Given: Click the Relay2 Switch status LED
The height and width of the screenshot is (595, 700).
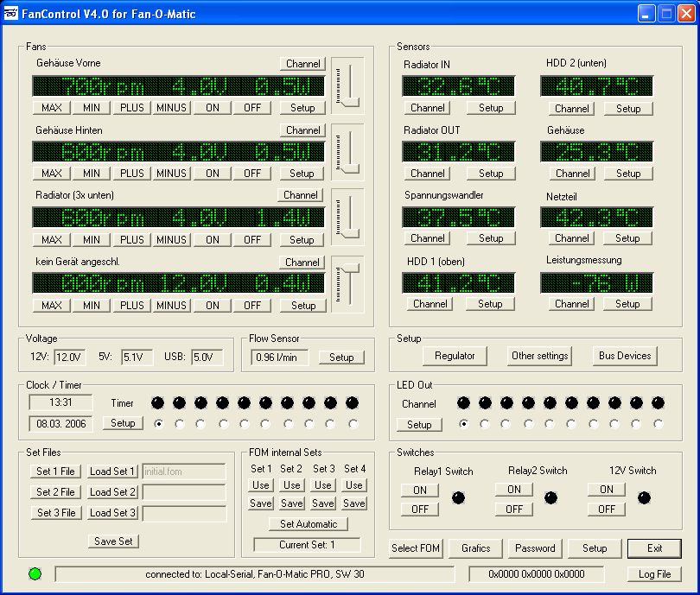Looking at the screenshot, I should (x=551, y=497).
